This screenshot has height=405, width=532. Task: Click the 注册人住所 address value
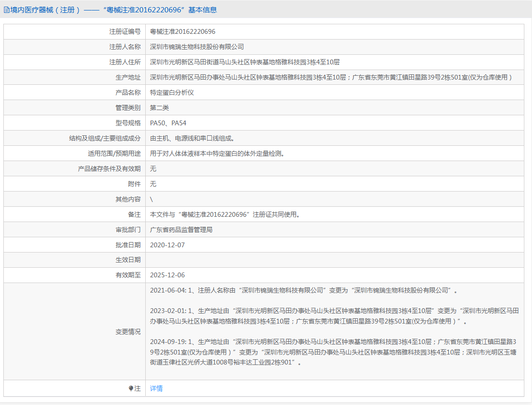[x=245, y=62]
